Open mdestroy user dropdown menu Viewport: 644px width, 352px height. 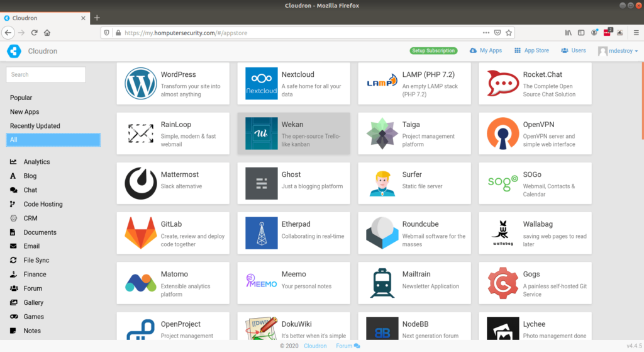pyautogui.click(x=618, y=50)
